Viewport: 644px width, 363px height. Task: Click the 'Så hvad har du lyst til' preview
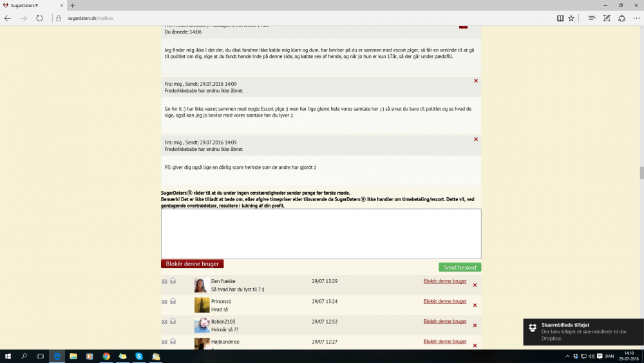click(x=238, y=289)
